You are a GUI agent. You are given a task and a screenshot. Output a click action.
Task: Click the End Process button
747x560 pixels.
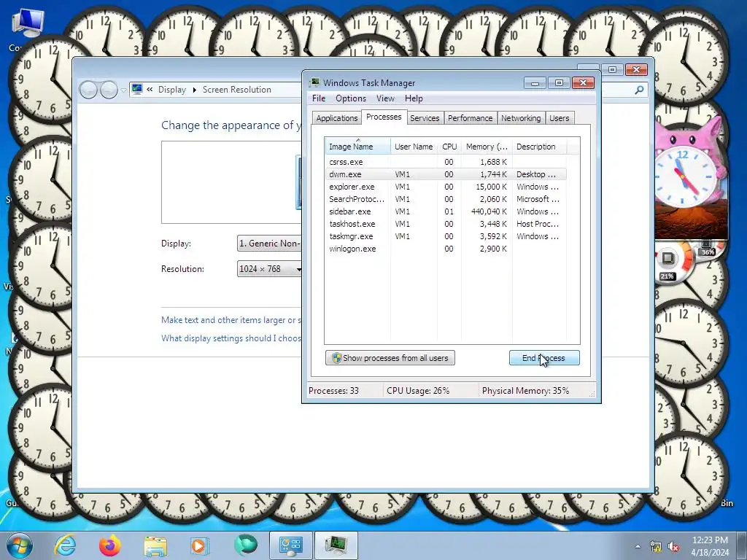click(x=544, y=358)
